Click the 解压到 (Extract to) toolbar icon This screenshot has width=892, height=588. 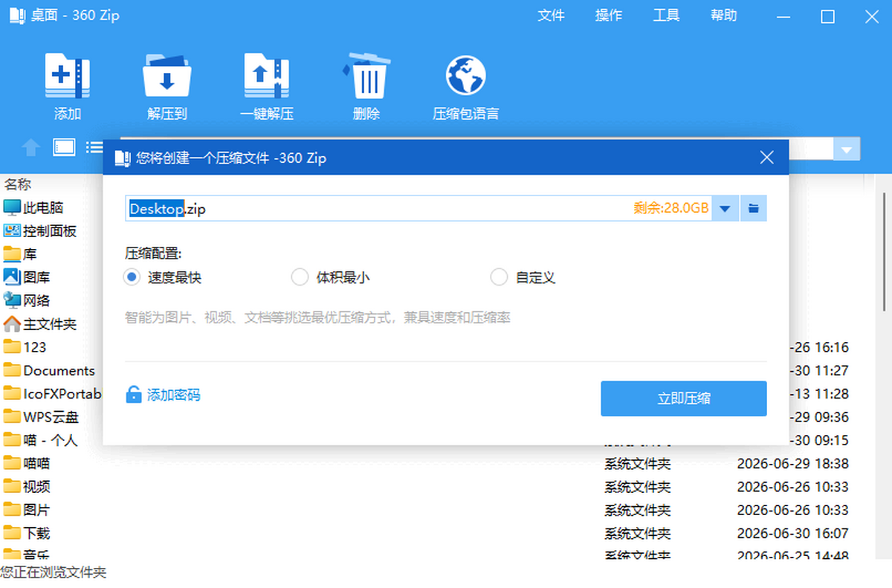167,75
